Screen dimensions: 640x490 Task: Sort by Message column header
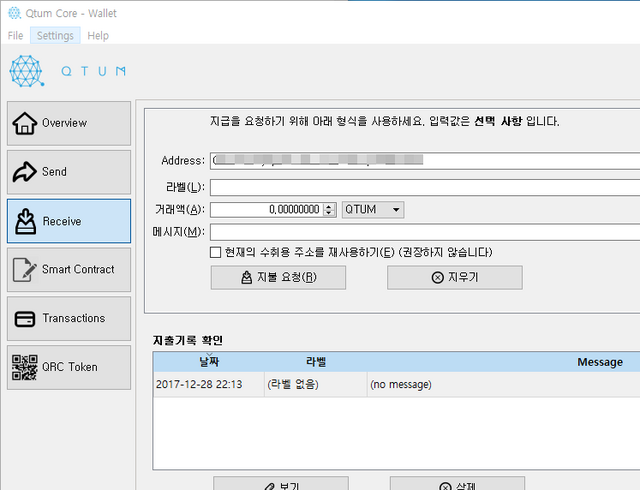click(x=504, y=362)
